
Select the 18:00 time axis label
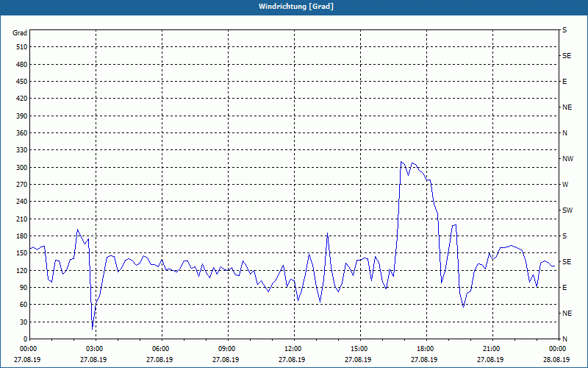tap(426, 348)
